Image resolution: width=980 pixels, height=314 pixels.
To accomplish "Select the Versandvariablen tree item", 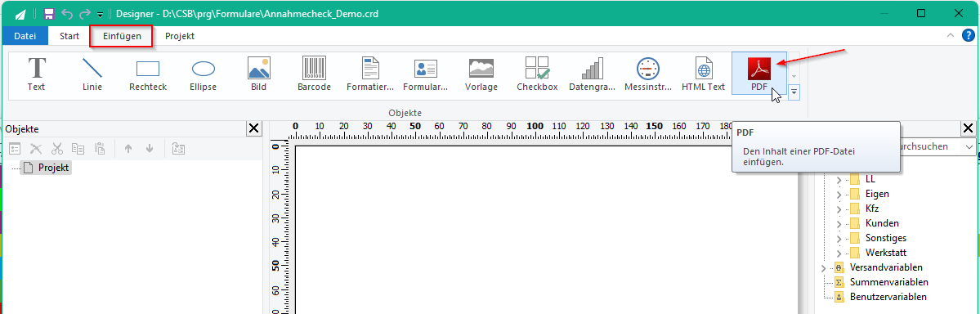I will coord(886,267).
